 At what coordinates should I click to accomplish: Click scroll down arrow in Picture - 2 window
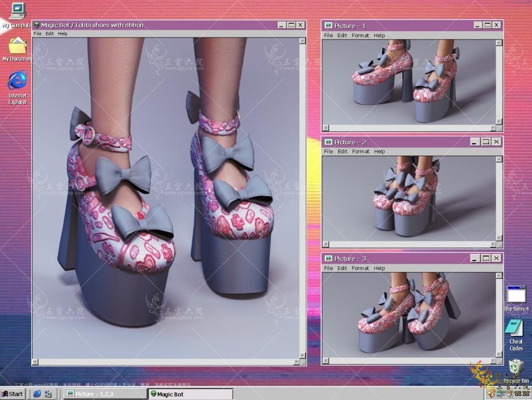coord(499,238)
